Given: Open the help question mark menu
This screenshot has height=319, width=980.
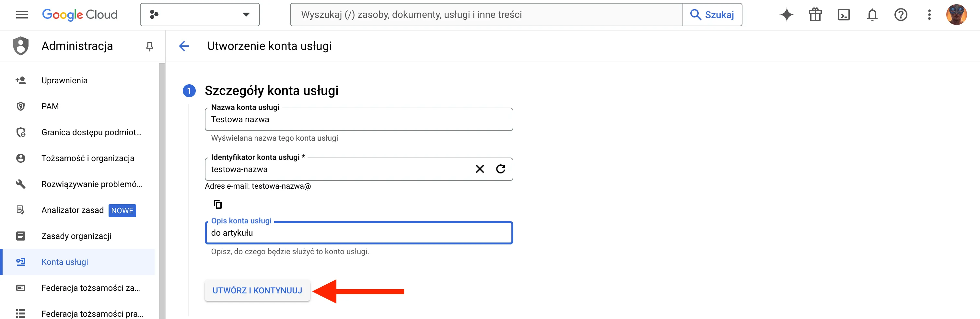Looking at the screenshot, I should pyautogui.click(x=901, y=15).
